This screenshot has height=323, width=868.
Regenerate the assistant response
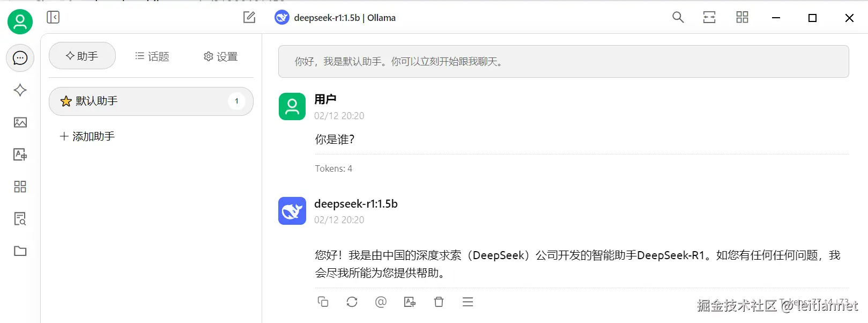(352, 302)
